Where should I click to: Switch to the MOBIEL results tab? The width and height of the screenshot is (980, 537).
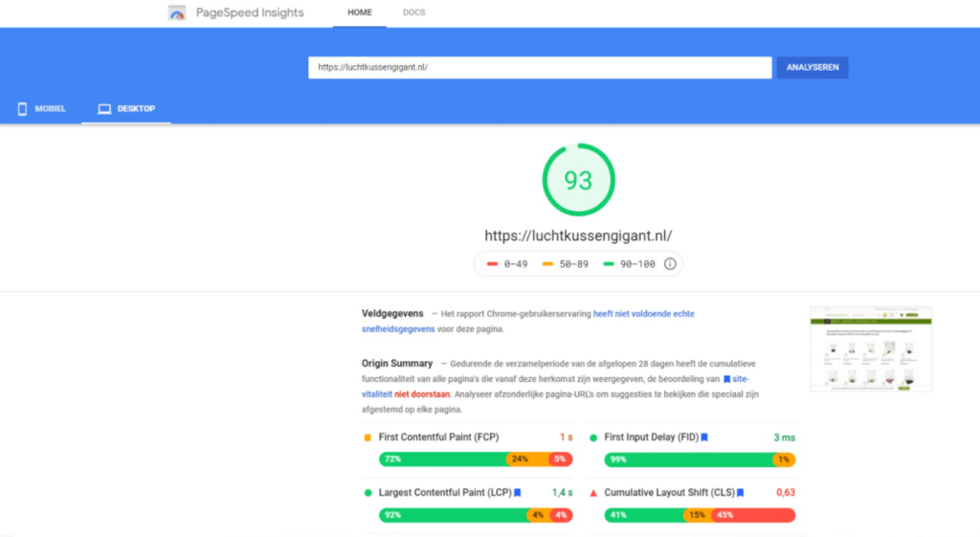click(x=41, y=109)
